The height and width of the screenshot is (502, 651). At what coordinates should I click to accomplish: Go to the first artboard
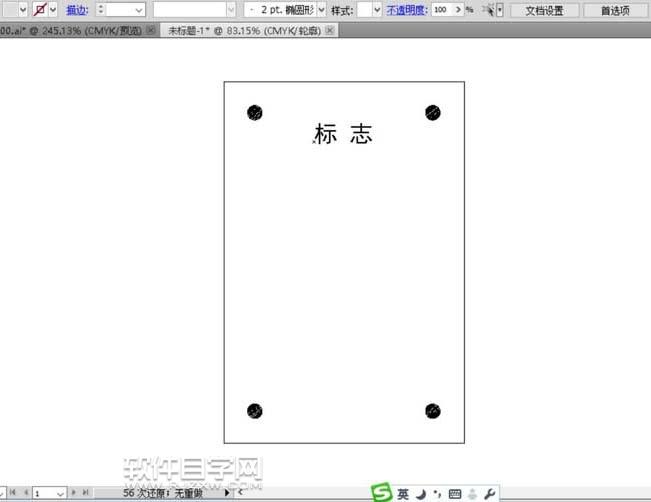(x=13, y=492)
